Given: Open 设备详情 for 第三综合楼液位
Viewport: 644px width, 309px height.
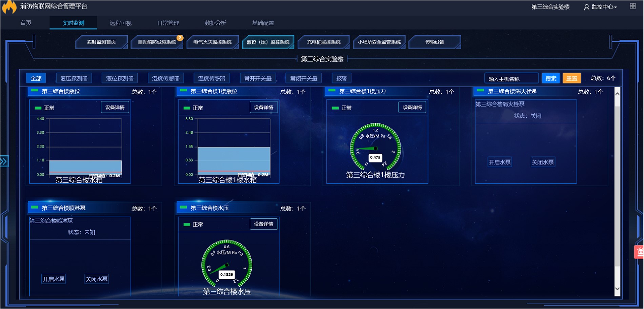Looking at the screenshot, I should (x=115, y=108).
